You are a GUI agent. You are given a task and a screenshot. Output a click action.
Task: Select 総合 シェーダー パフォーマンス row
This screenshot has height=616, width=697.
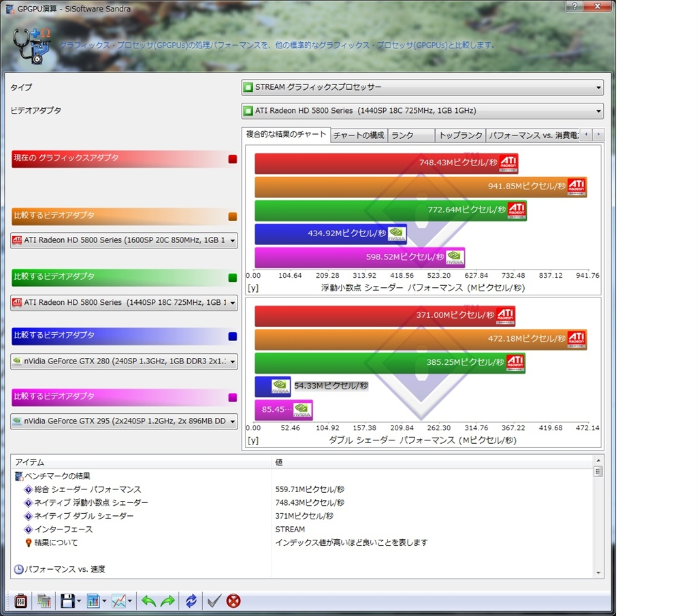tap(302, 489)
